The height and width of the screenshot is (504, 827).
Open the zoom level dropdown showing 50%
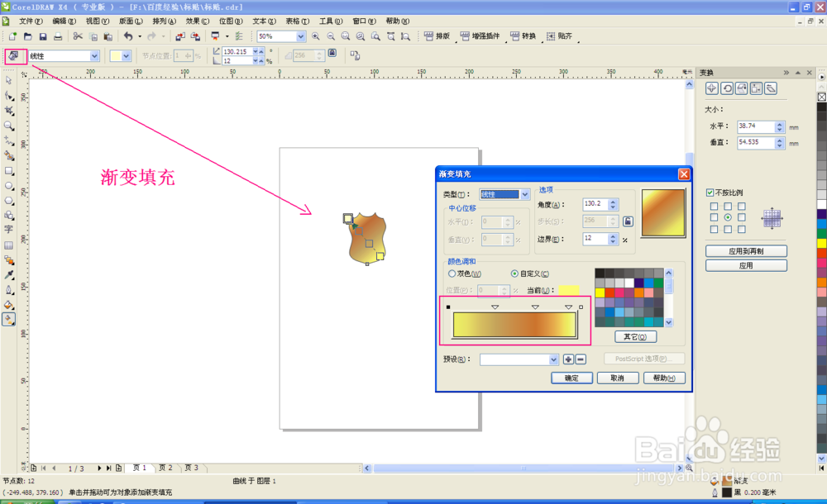[x=303, y=36]
